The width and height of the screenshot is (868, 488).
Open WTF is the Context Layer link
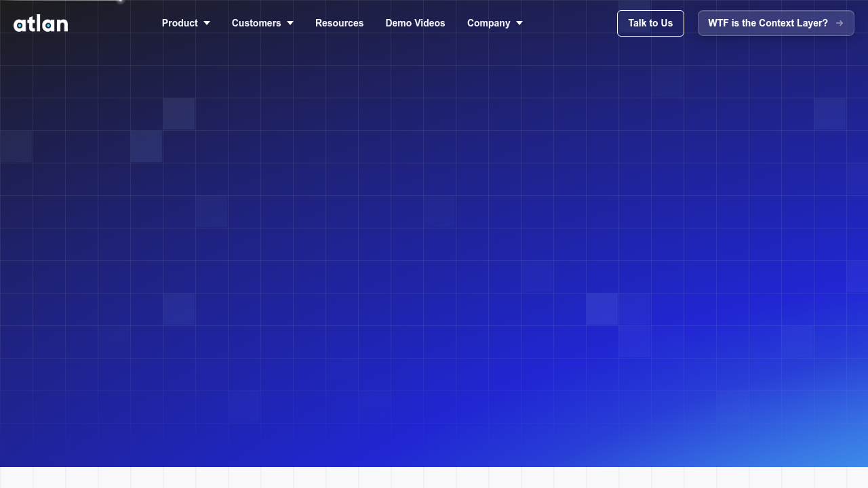coord(776,23)
